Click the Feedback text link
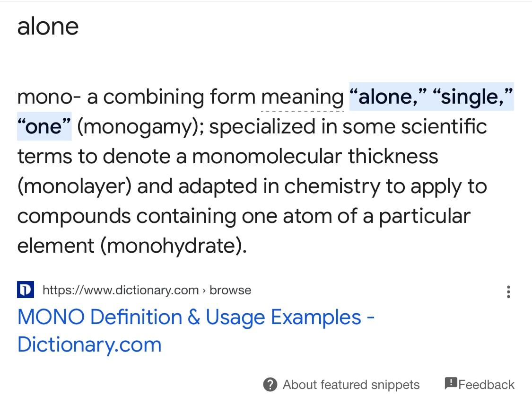 (486, 385)
